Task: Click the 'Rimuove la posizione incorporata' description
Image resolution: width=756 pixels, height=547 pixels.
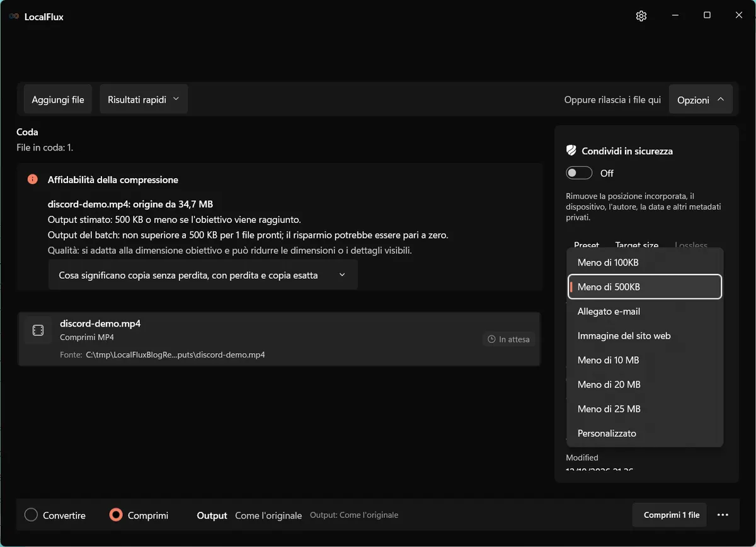Action: click(x=643, y=206)
